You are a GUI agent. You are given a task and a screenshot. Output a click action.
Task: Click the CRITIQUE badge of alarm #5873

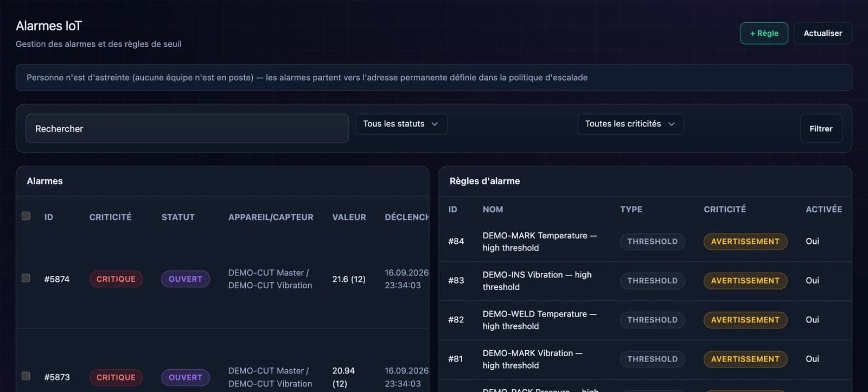(116, 377)
